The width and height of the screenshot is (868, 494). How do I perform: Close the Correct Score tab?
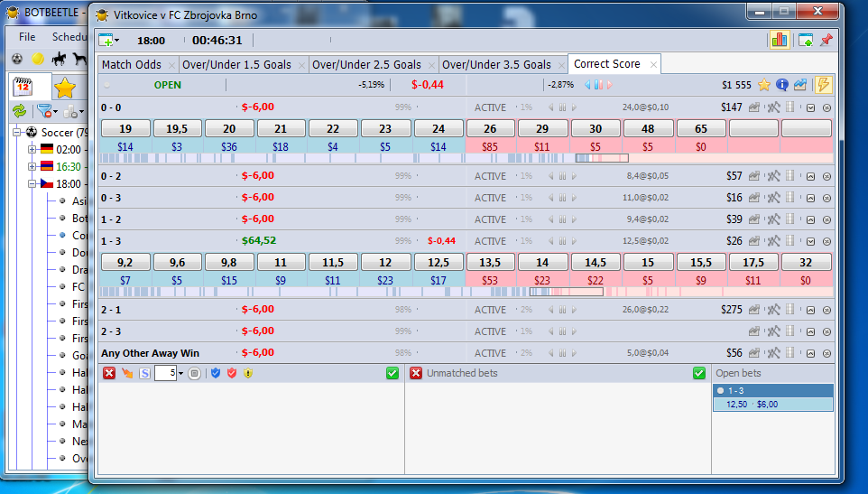(x=653, y=65)
